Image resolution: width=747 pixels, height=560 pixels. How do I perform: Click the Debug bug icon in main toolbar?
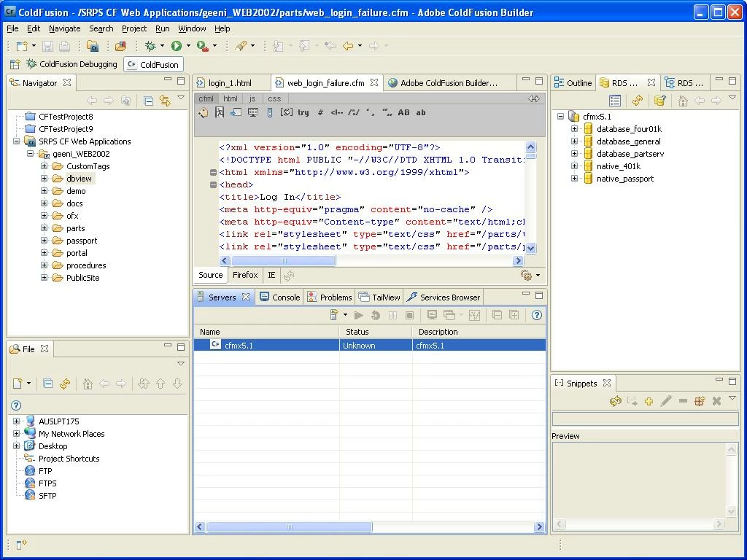(x=150, y=46)
